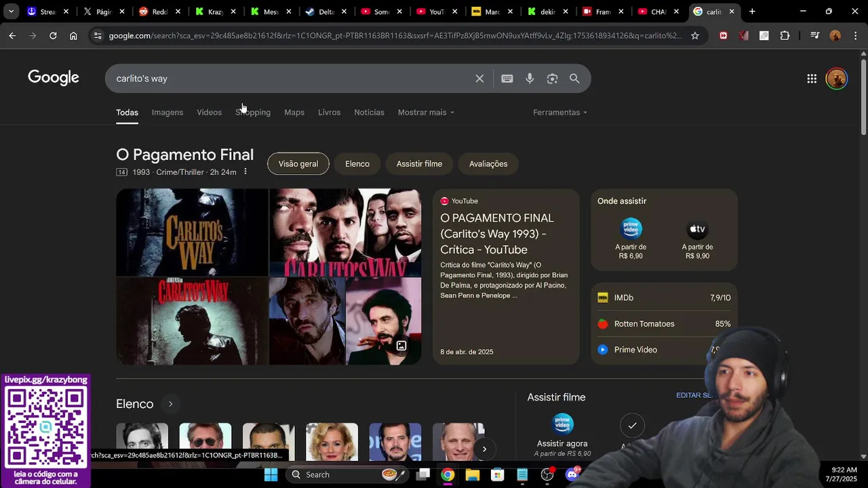This screenshot has width=868, height=488.
Task: Switch to the Vídeos tab
Action: tap(209, 113)
